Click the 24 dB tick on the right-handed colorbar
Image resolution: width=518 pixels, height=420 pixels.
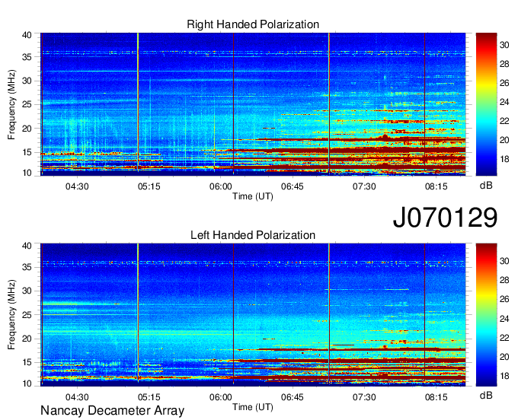504,102
